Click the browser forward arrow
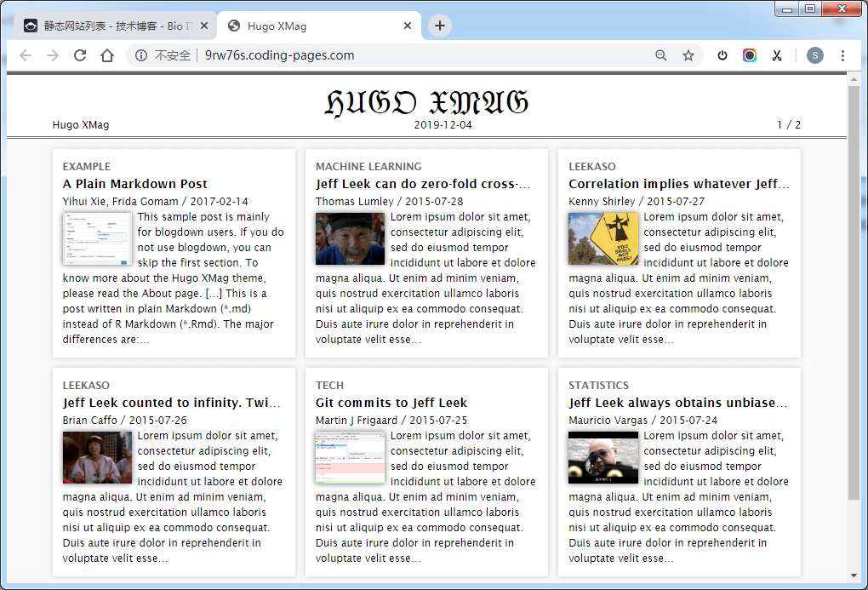Screen dimensions: 868x590 pos(53,55)
